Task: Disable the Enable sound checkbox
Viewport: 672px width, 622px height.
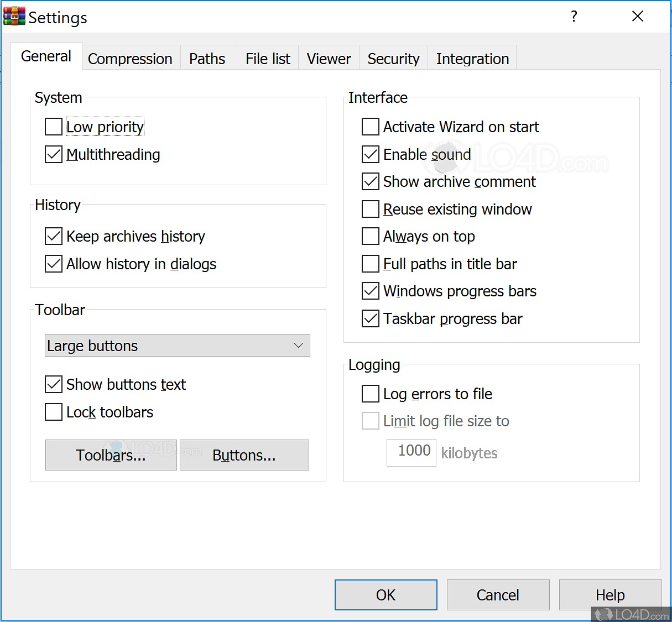Action: click(x=371, y=154)
